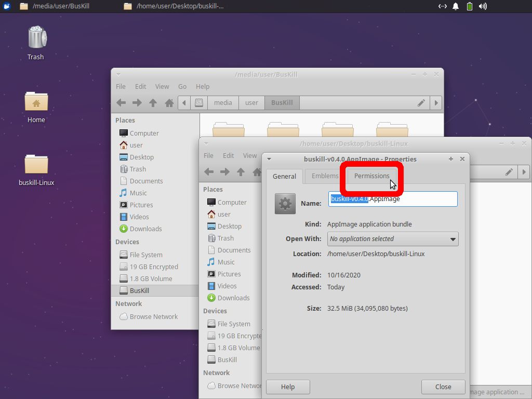Image resolution: width=532 pixels, height=399 pixels.
Task: Open File menu in BusKill window
Action: click(x=121, y=87)
